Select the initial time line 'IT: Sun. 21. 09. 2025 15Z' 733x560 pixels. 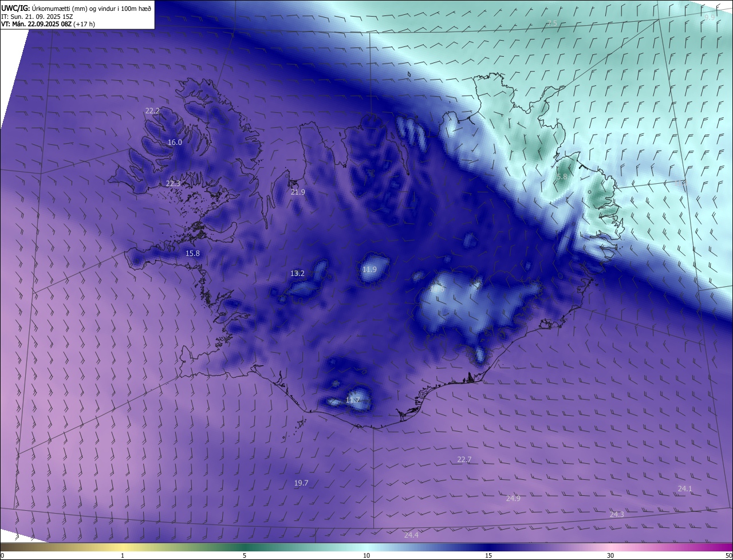37,17
